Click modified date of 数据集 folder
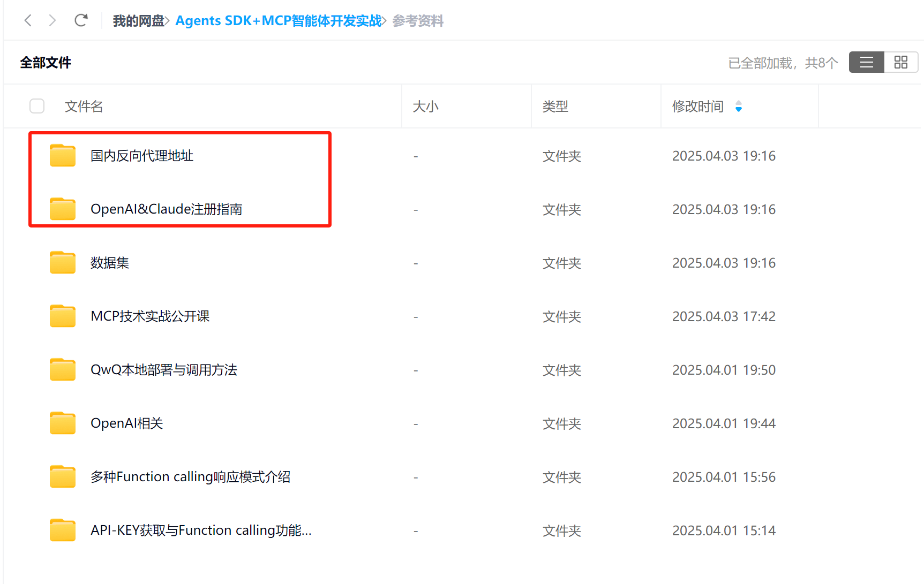 [x=724, y=263]
